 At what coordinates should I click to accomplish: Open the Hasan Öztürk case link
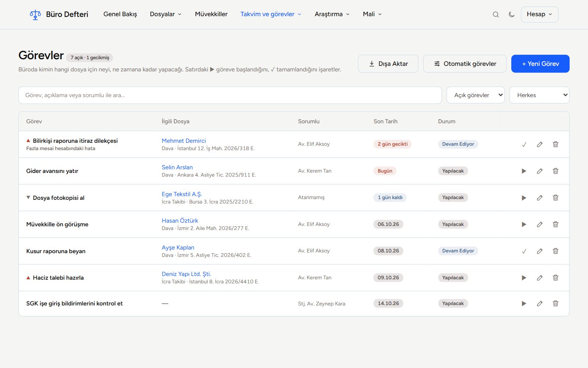tap(180, 220)
